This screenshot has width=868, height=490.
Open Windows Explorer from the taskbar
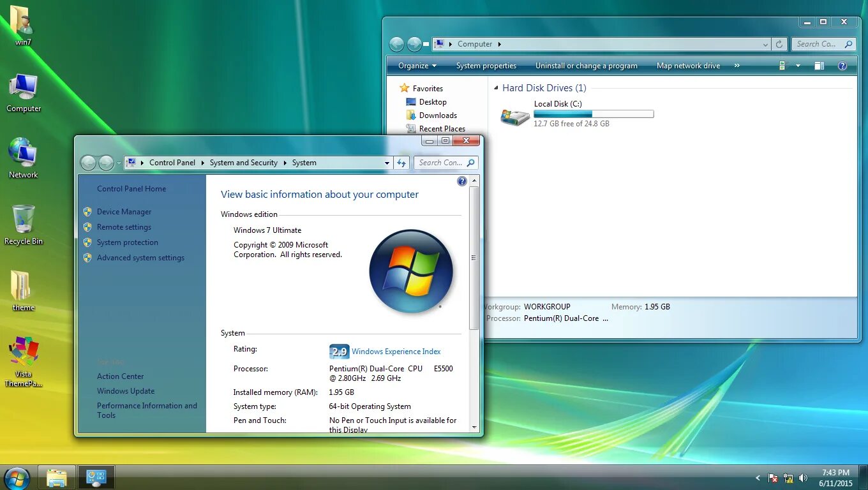[x=57, y=477]
